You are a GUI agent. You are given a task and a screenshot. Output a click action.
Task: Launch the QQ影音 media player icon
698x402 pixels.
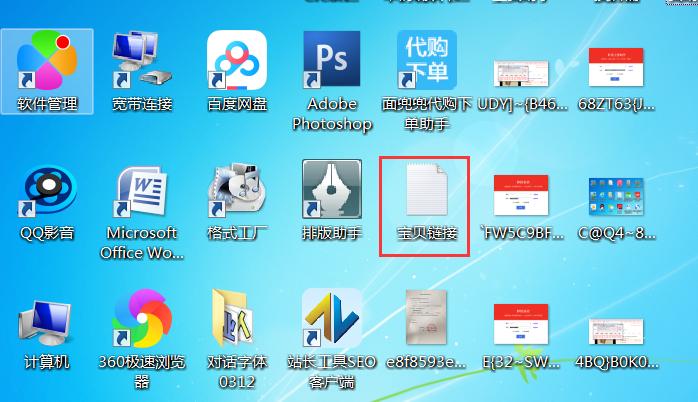pyautogui.click(x=47, y=191)
